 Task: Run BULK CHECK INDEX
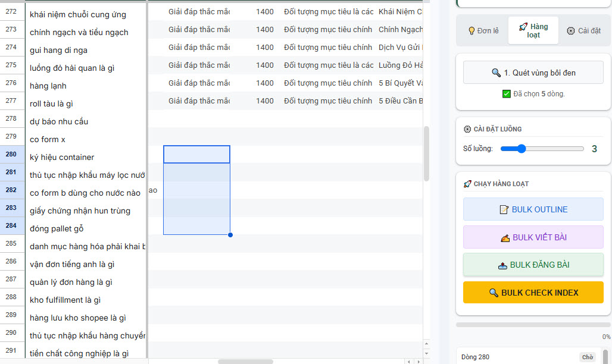pos(533,293)
